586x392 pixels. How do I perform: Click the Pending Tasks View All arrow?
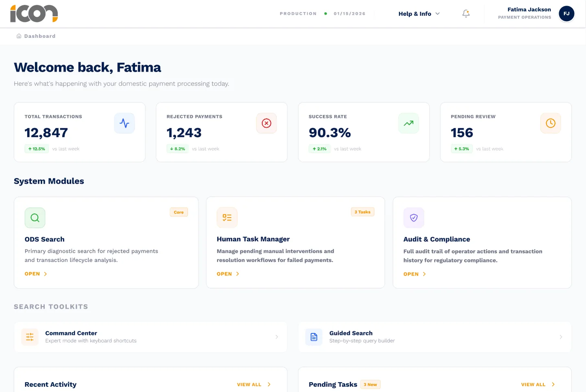[x=553, y=384]
